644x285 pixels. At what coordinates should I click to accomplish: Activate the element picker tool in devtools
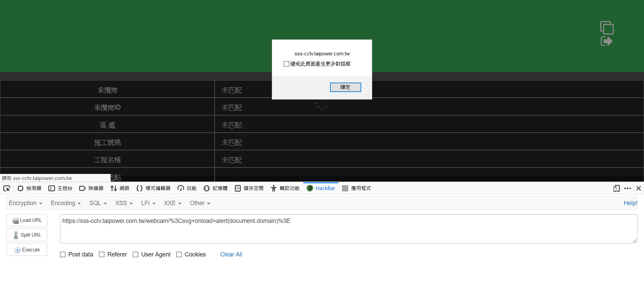pyautogui.click(x=7, y=188)
